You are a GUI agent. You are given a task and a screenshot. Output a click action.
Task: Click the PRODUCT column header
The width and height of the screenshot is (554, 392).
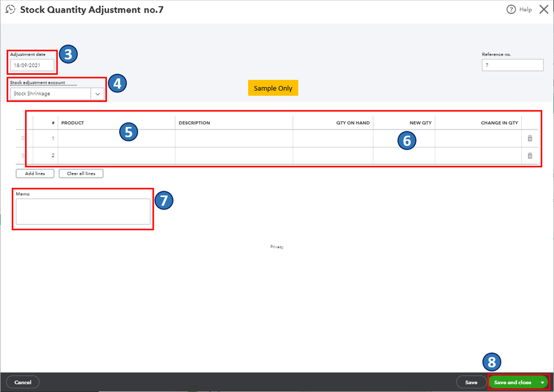click(73, 123)
